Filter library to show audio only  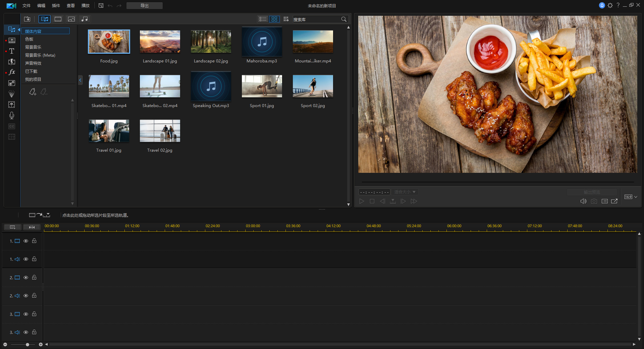click(85, 19)
